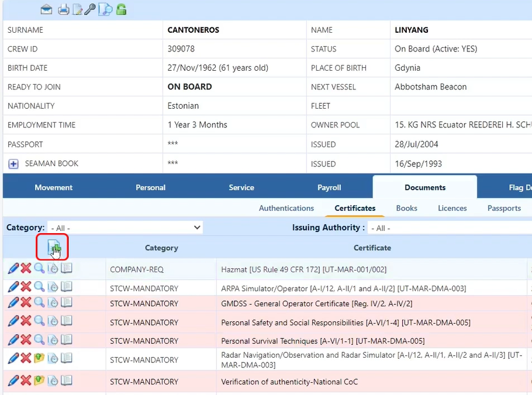Open the Licences sub-tab
The image size is (532, 395).
(452, 208)
